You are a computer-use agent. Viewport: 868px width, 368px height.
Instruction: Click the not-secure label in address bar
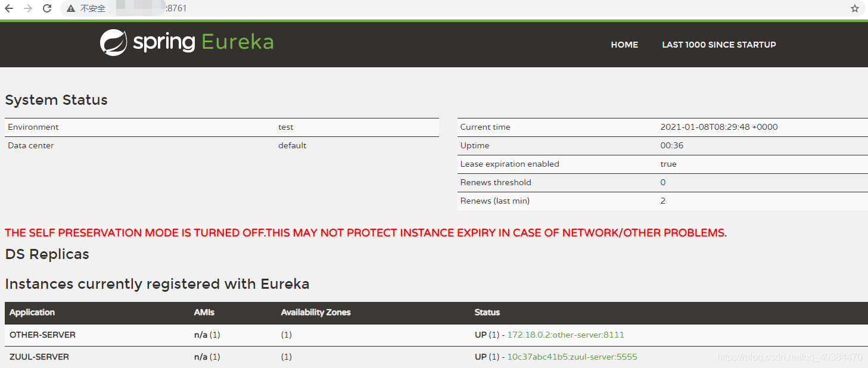pyautogui.click(x=93, y=9)
